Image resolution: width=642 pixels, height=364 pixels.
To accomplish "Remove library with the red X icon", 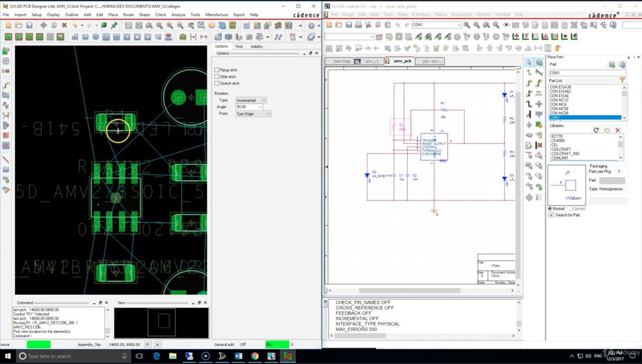I will click(x=618, y=130).
